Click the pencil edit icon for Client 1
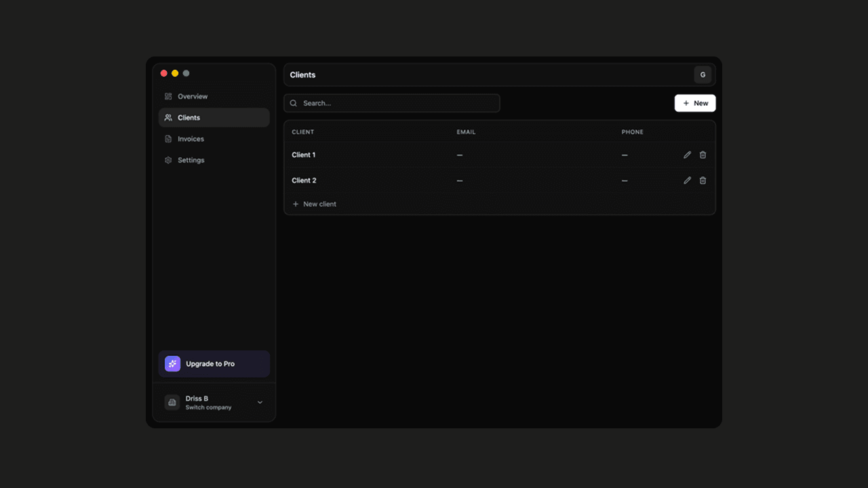 [x=687, y=155]
